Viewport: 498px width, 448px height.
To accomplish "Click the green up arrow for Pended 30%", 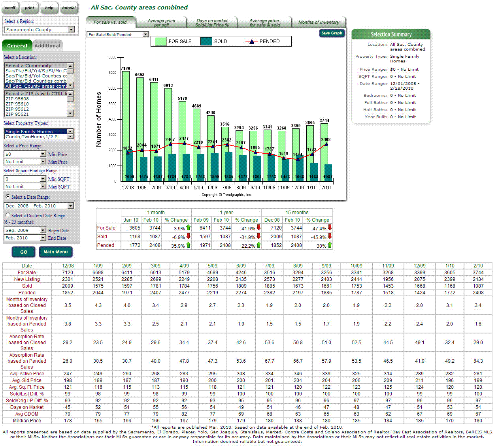I will (330, 245).
